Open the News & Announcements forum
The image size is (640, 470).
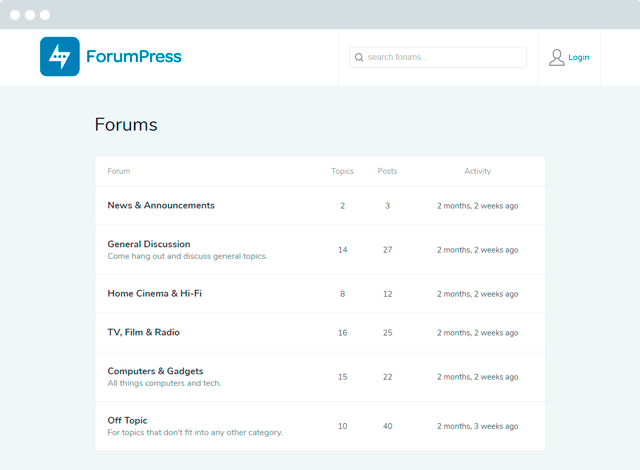(161, 205)
